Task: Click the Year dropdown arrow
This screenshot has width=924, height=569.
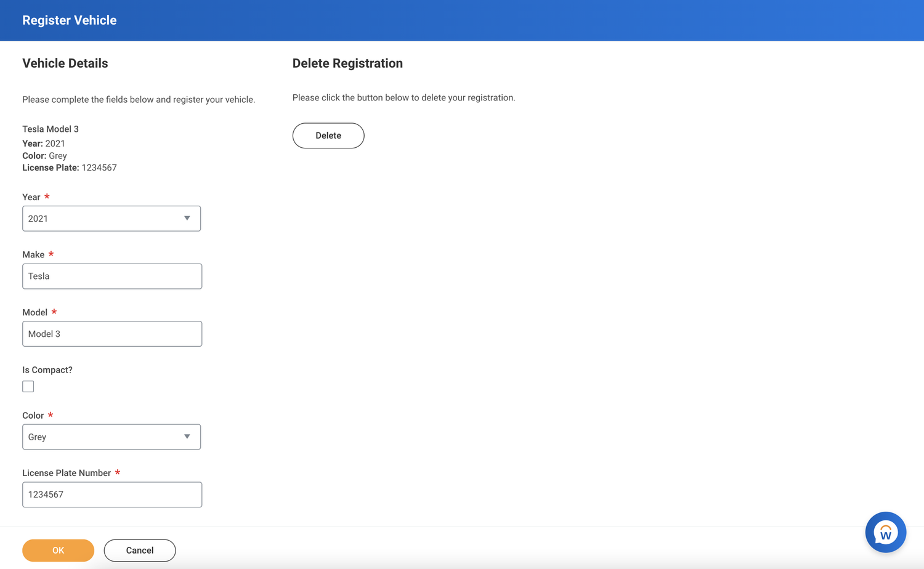Action: 187,218
